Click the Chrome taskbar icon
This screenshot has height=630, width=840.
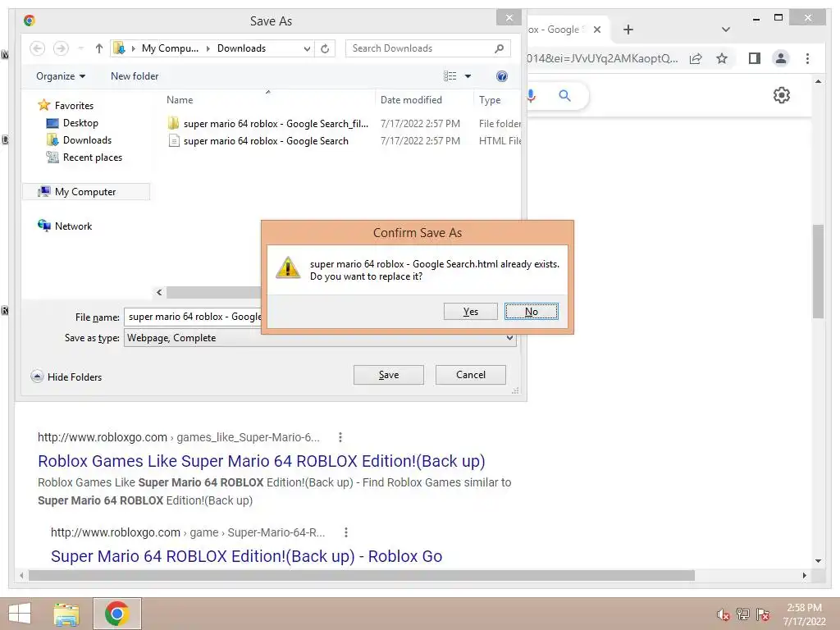coord(117,614)
